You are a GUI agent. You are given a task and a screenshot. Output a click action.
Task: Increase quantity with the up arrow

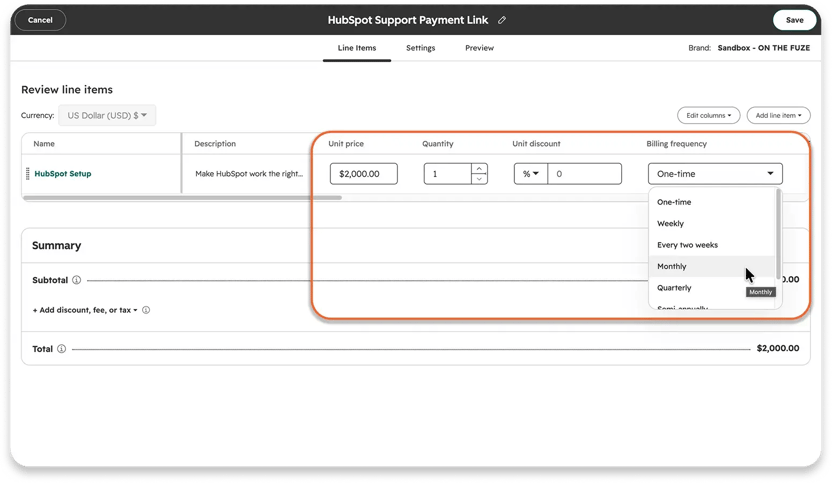click(479, 169)
